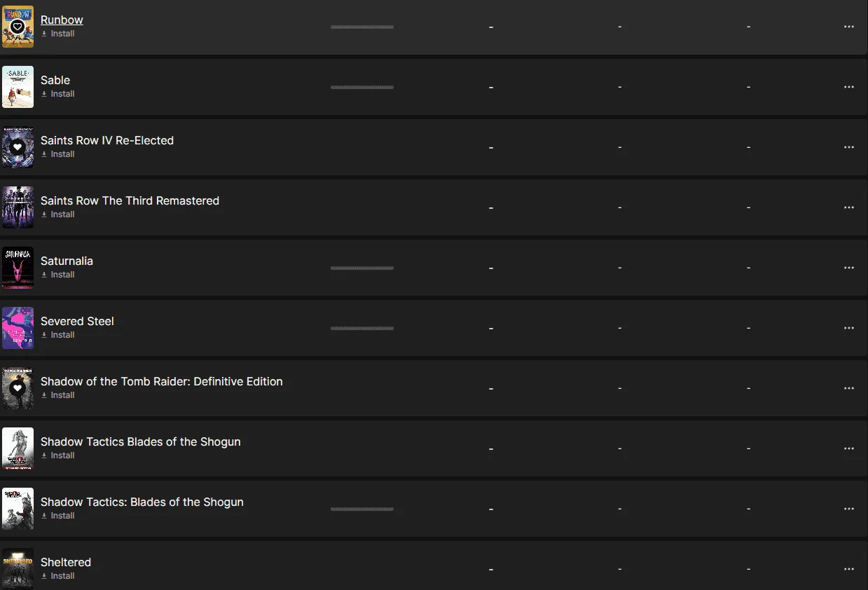Open Saints Row The Third Remastered title
Viewport: 868px width, 590px height.
[130, 200]
